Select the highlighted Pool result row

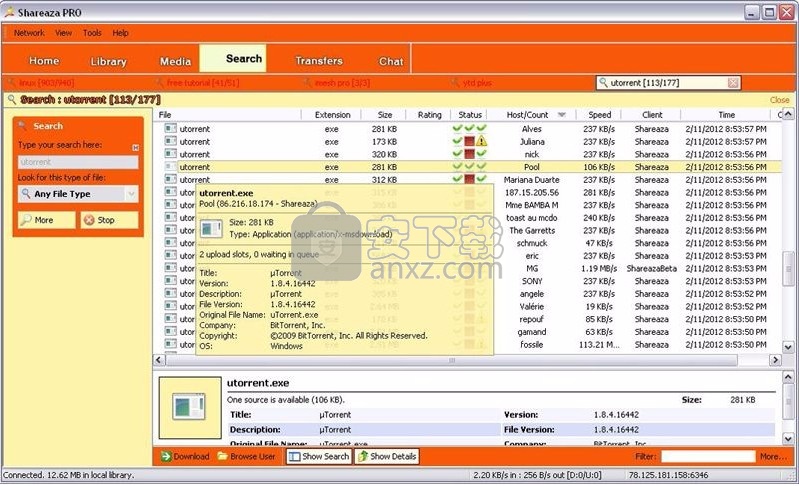pos(468,167)
